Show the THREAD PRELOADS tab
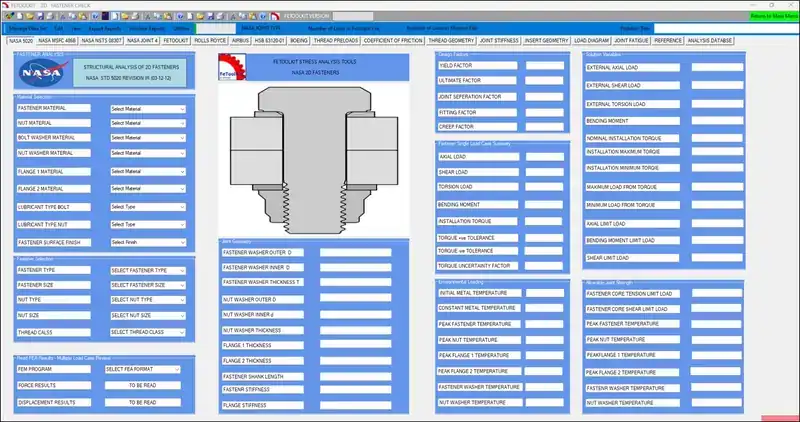 (x=336, y=40)
